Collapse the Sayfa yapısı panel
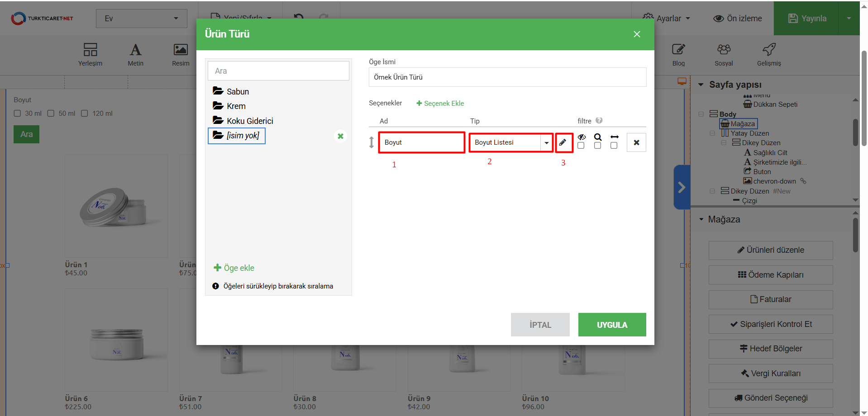This screenshot has height=416, width=868. click(x=701, y=85)
